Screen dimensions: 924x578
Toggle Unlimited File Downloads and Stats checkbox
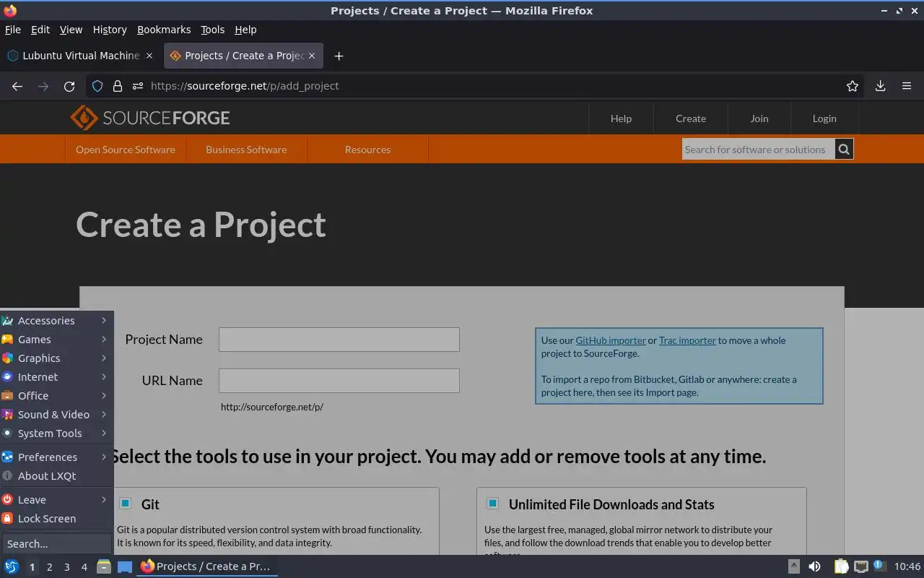492,504
